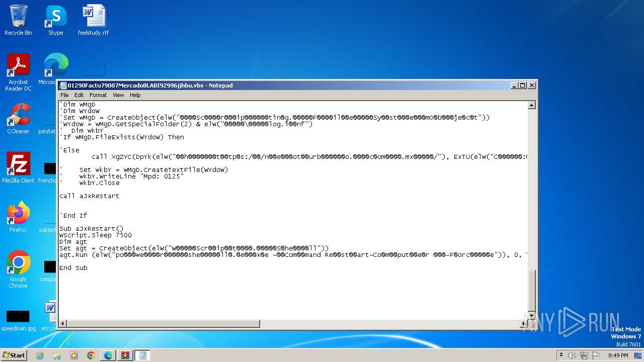
Task: Show hidden tray icons arrow
Action: click(x=561, y=355)
